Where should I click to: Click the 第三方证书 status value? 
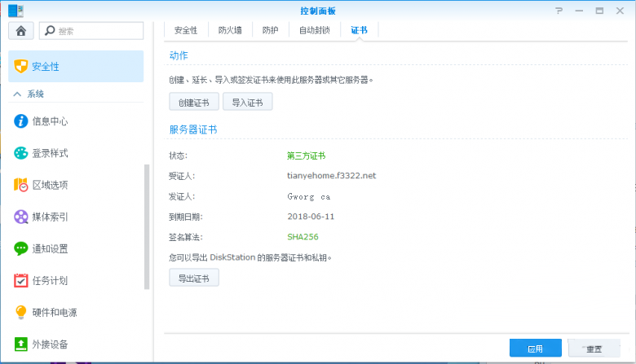(x=307, y=156)
